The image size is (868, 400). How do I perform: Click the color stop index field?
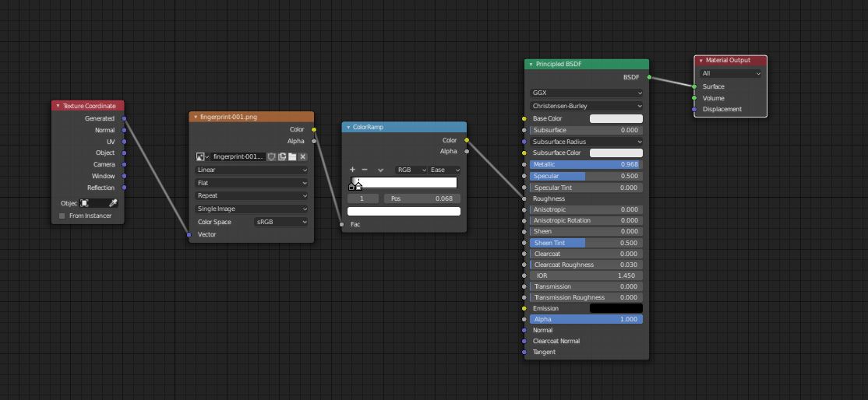pyautogui.click(x=362, y=198)
